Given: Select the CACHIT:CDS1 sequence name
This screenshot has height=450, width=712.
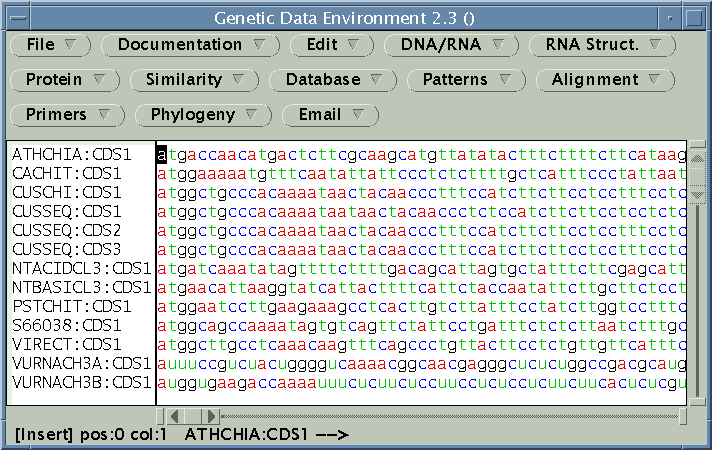Looking at the screenshot, I should tap(67, 173).
